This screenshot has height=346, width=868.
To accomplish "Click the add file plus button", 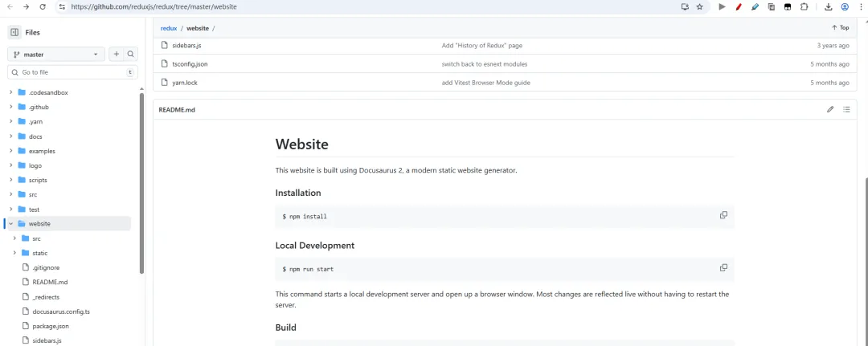I will (117, 54).
